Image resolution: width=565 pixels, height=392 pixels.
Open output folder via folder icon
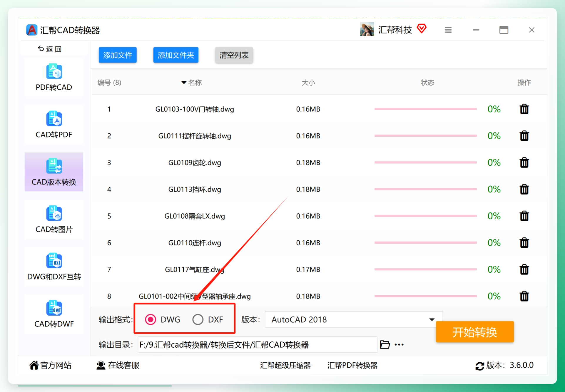pos(385,344)
